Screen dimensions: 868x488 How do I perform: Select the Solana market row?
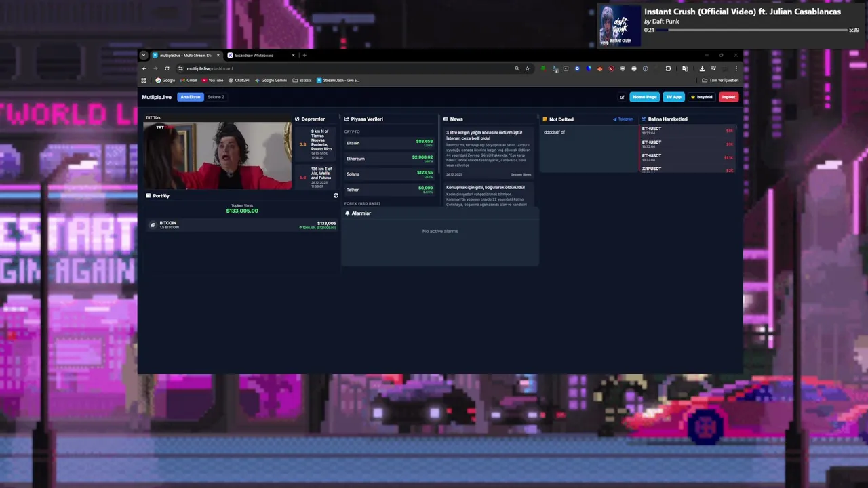pos(389,174)
